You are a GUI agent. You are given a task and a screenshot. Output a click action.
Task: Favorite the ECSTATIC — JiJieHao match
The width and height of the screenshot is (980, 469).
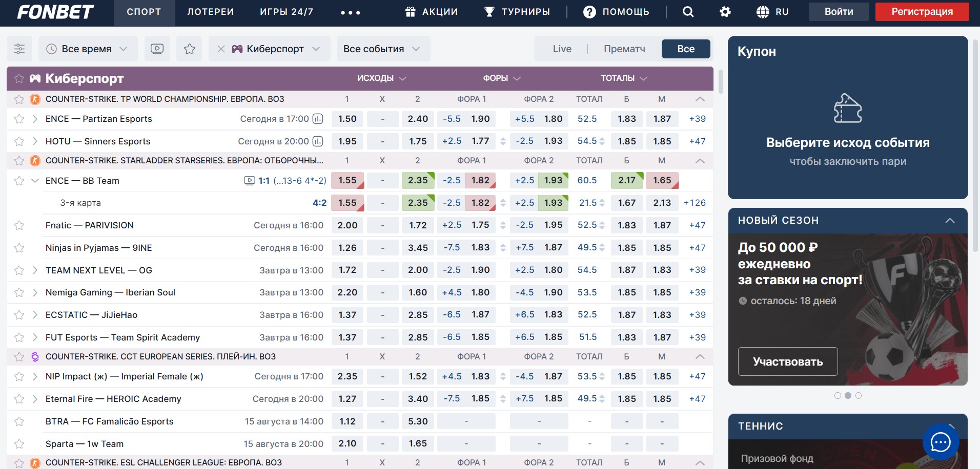[19, 315]
